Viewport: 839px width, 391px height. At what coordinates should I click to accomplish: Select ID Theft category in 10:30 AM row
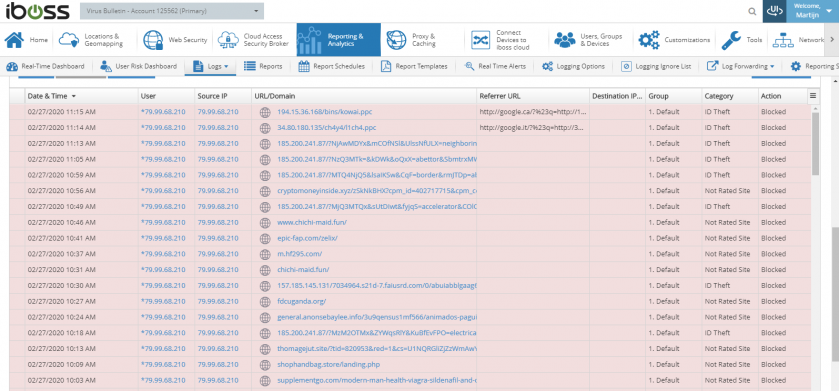717,285
